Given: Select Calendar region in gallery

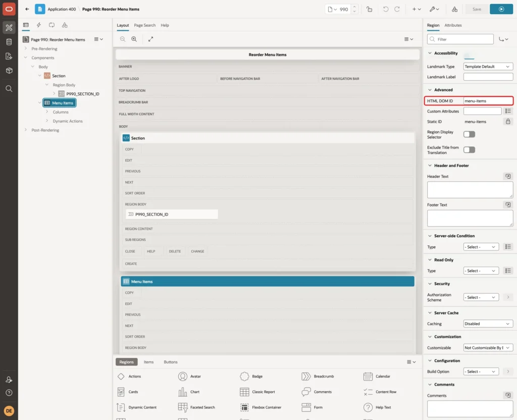Looking at the screenshot, I should tap(377, 377).
